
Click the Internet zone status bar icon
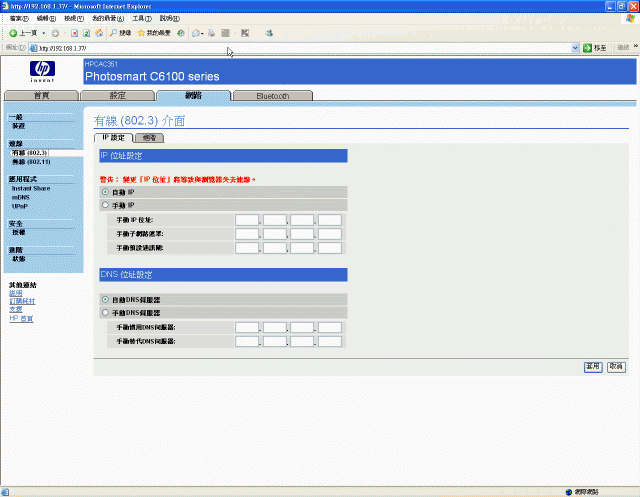coord(569,492)
